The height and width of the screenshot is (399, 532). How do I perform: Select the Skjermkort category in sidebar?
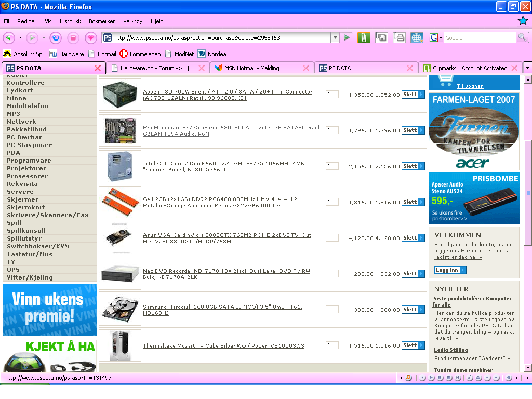pyautogui.click(x=26, y=207)
